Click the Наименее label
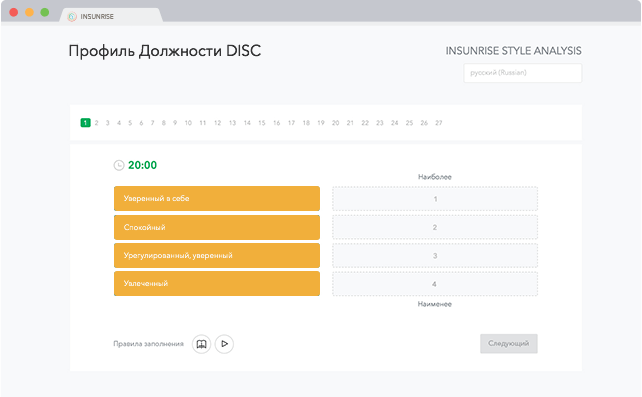The width and height of the screenshot is (642, 397). point(435,304)
